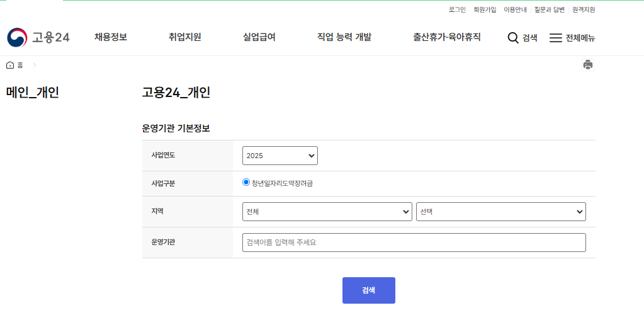The image size is (644, 315).
Task: Click the 고용24_개인 page title
Action: [176, 93]
